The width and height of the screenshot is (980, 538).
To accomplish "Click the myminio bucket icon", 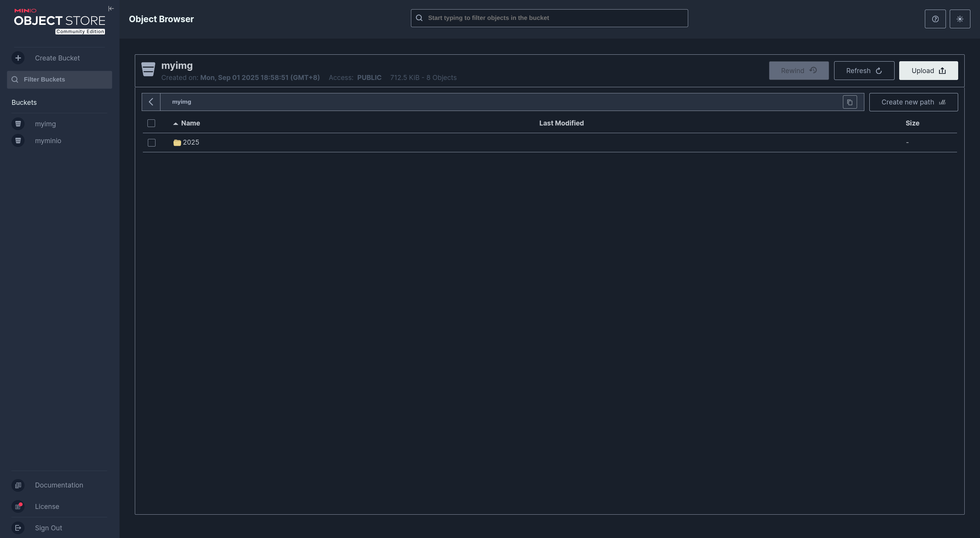I will tap(18, 140).
